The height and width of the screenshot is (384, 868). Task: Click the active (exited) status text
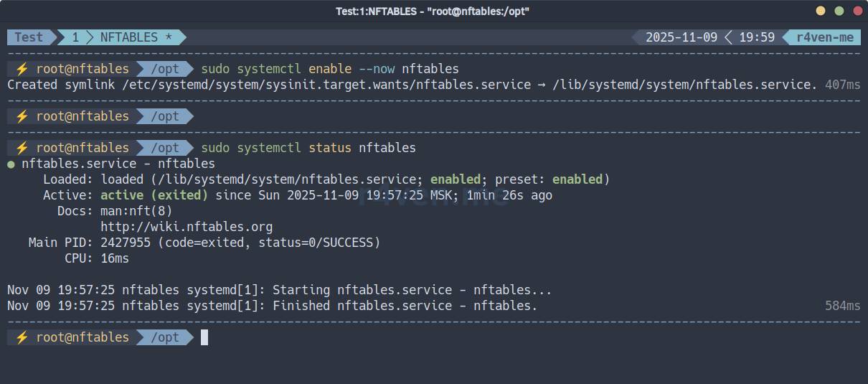(x=154, y=195)
